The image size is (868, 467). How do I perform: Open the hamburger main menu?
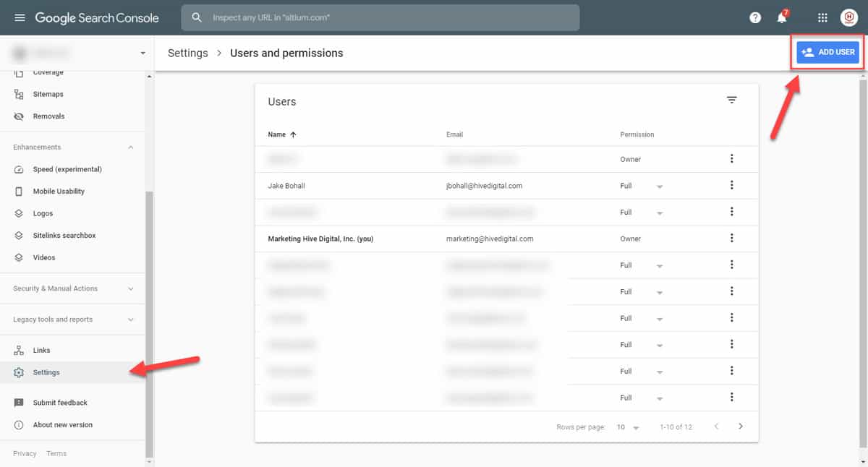[20, 18]
